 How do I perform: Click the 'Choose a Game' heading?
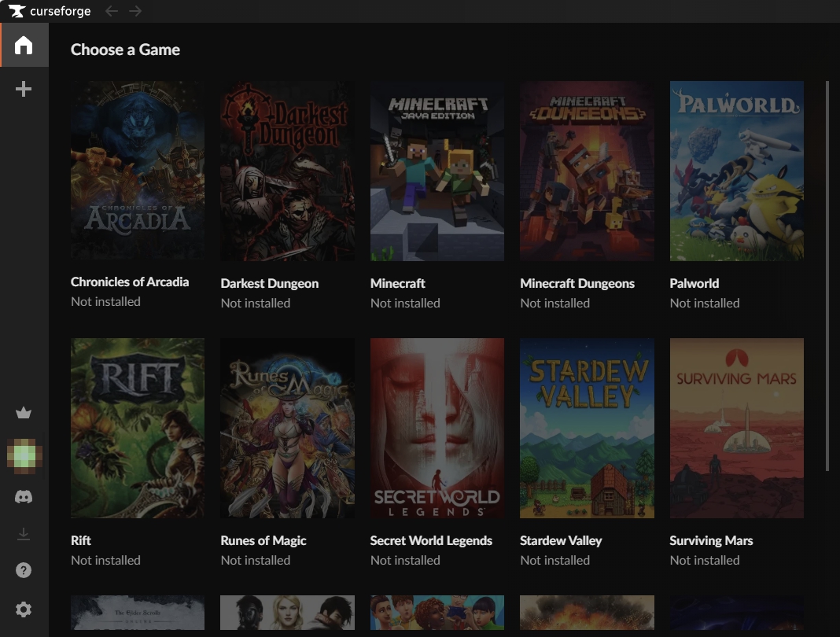tap(125, 50)
